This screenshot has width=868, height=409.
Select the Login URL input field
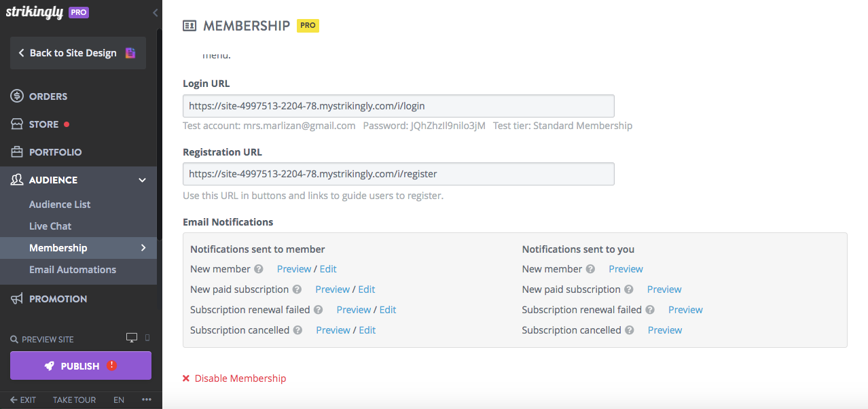[x=397, y=105]
